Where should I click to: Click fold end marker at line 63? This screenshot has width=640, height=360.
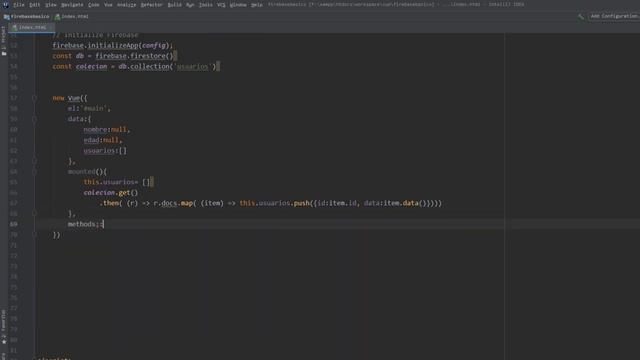pyautogui.click(x=34, y=161)
